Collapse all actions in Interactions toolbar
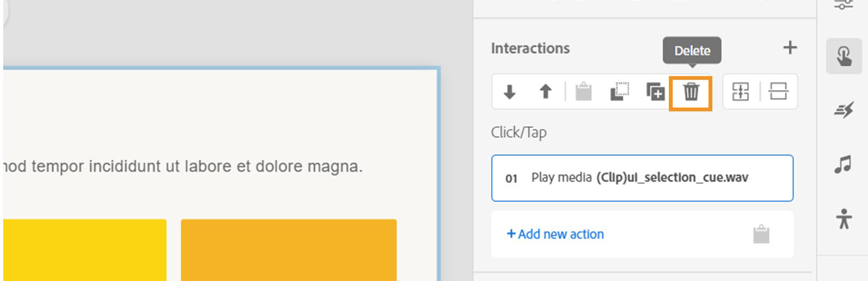This screenshot has width=868, height=281. click(778, 92)
